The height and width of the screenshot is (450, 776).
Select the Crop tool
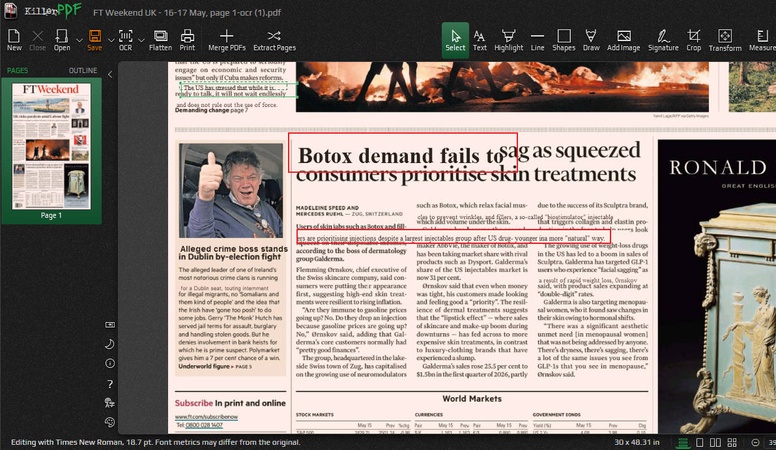pyautogui.click(x=693, y=40)
